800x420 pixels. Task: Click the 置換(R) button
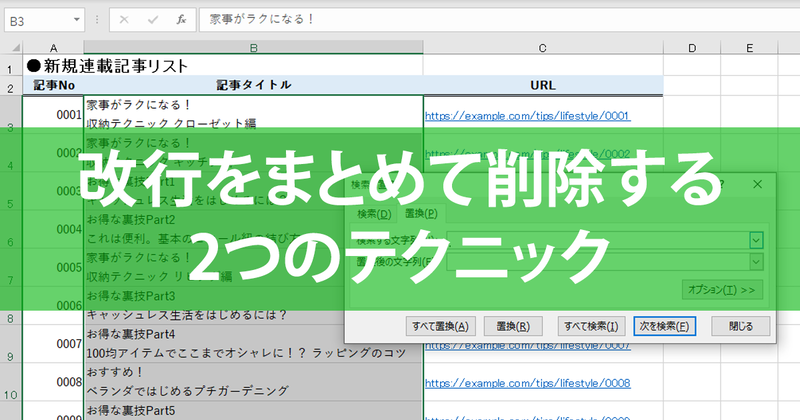[x=513, y=327]
